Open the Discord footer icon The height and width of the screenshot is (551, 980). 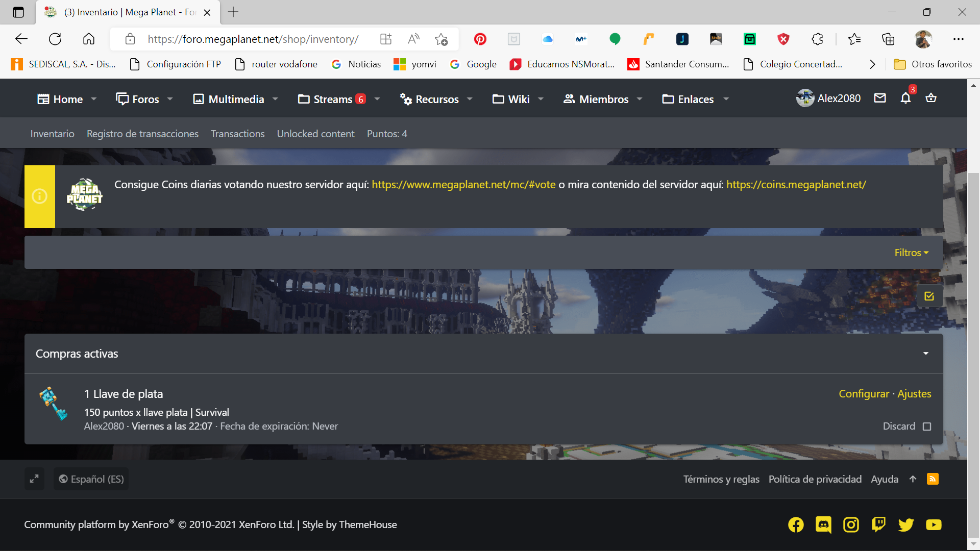[823, 524]
